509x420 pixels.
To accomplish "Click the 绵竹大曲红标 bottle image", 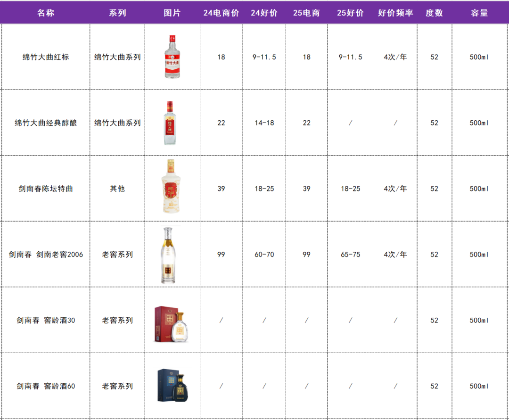I will pos(172,57).
